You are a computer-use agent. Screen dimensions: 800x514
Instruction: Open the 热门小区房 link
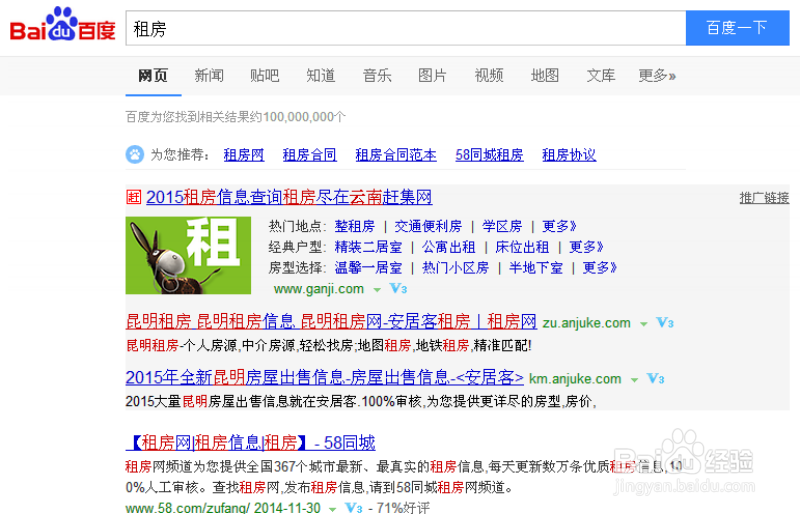456,267
